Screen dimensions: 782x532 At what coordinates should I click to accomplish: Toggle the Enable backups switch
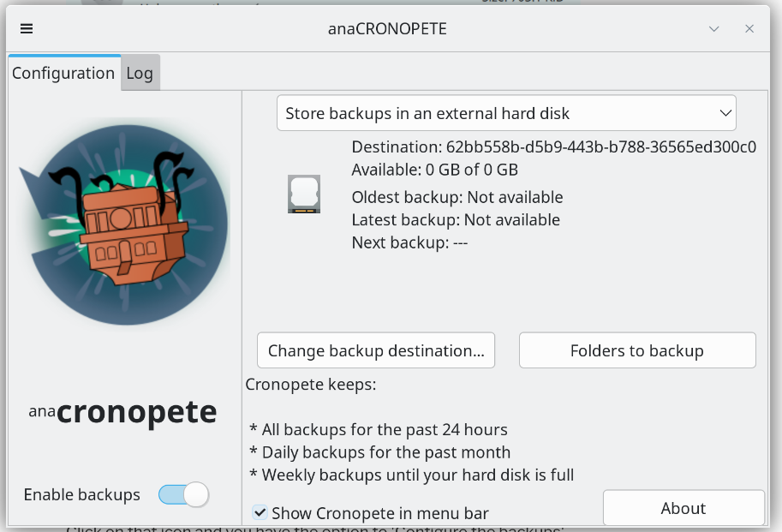click(183, 494)
